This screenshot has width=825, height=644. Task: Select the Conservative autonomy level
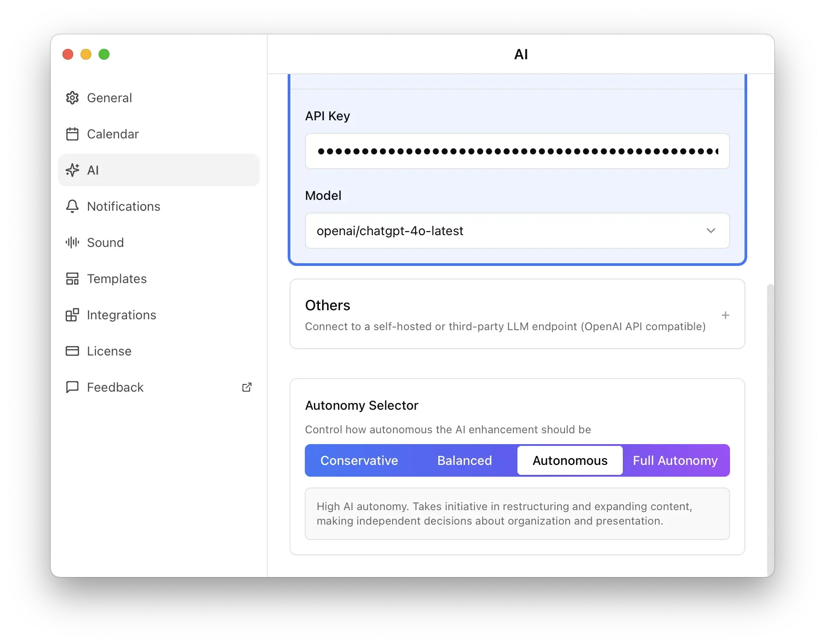tap(359, 460)
